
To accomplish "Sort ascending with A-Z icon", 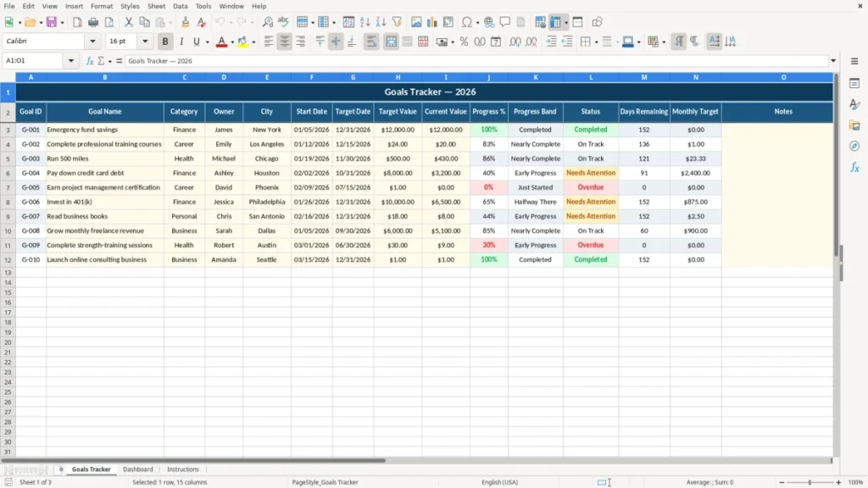I will click(x=364, y=22).
